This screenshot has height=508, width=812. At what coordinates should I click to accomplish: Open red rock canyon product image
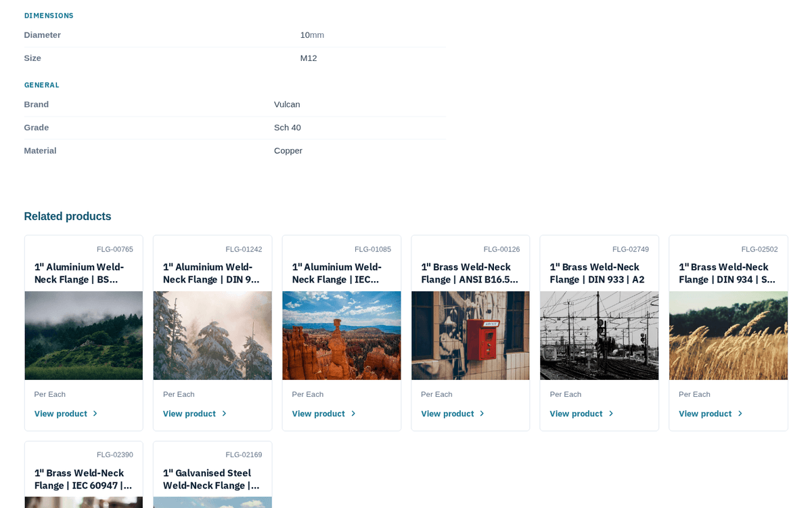342,335
